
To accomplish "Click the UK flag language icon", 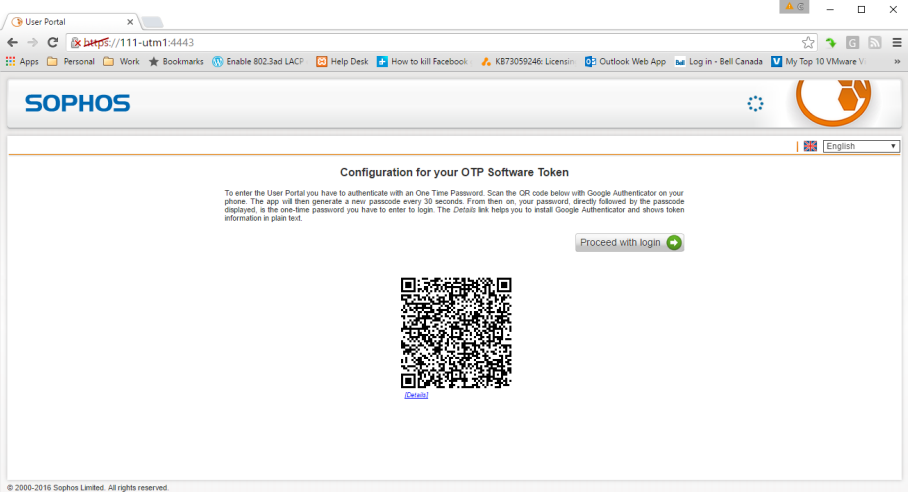I will click(x=810, y=146).
